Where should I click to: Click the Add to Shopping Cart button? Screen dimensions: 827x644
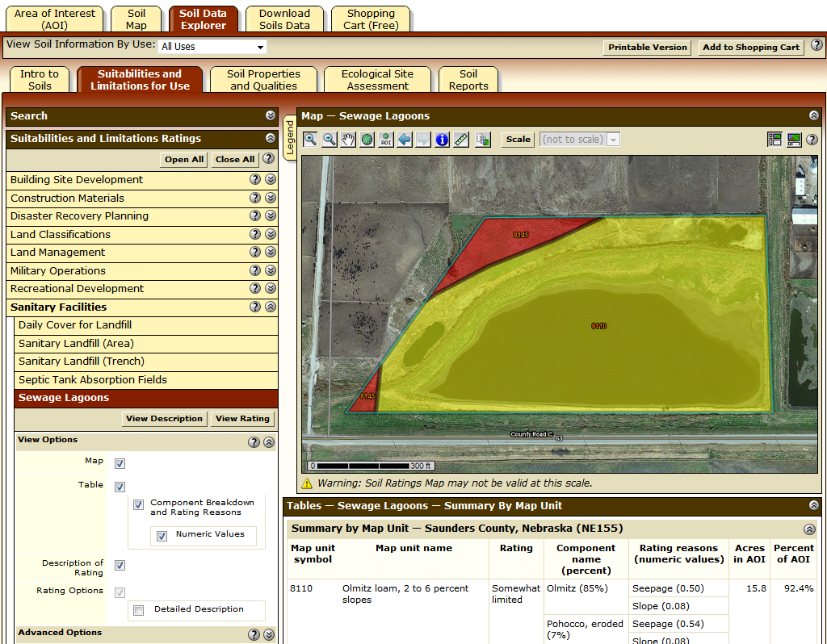(x=751, y=48)
